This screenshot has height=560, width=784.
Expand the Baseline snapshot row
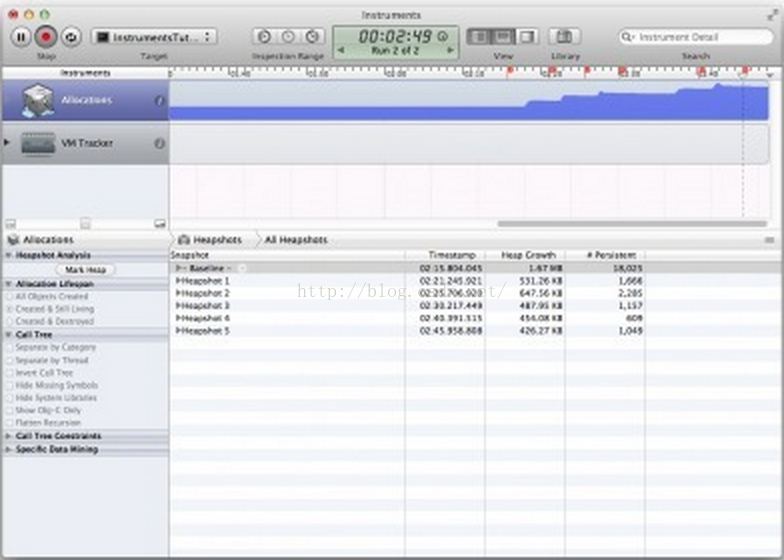click(179, 268)
